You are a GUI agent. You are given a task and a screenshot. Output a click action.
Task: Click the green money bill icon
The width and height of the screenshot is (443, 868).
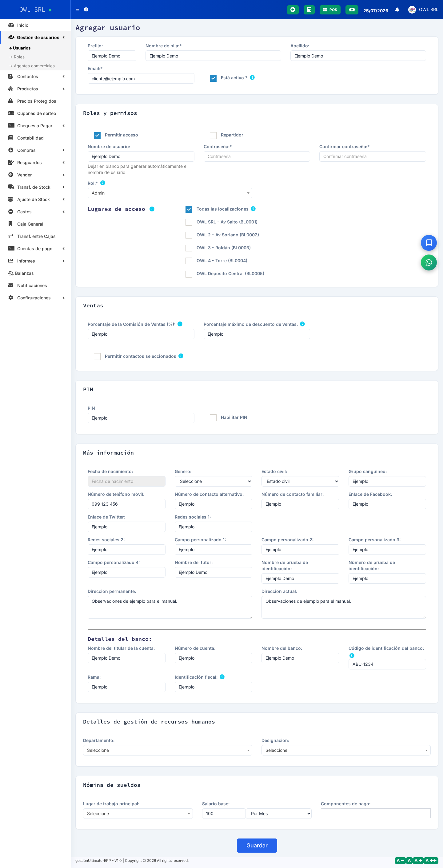[x=352, y=10]
